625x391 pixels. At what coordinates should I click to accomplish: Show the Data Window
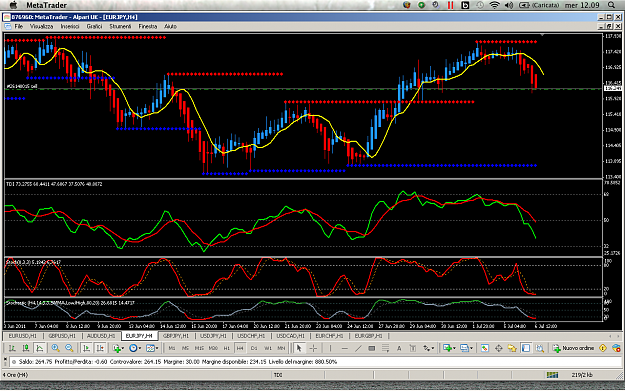[499, 348]
